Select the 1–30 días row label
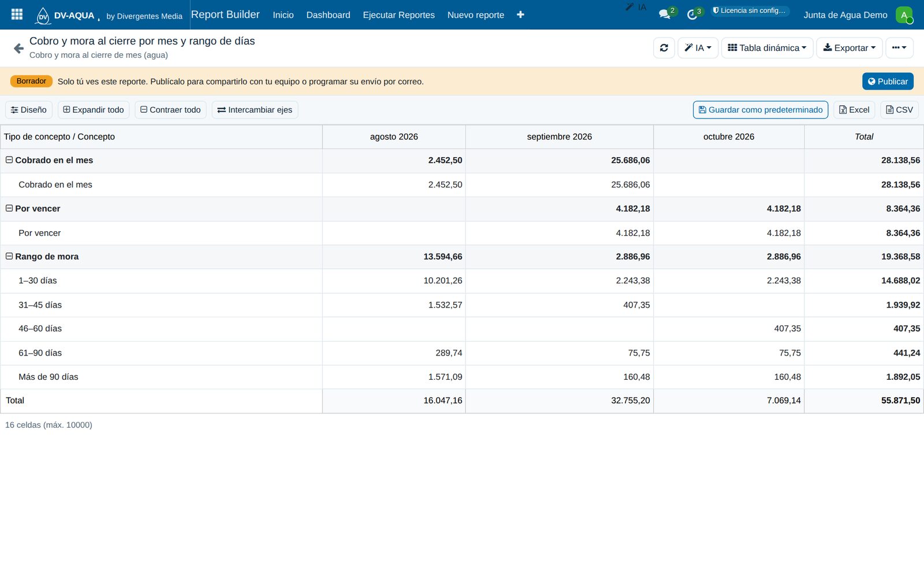 [38, 281]
